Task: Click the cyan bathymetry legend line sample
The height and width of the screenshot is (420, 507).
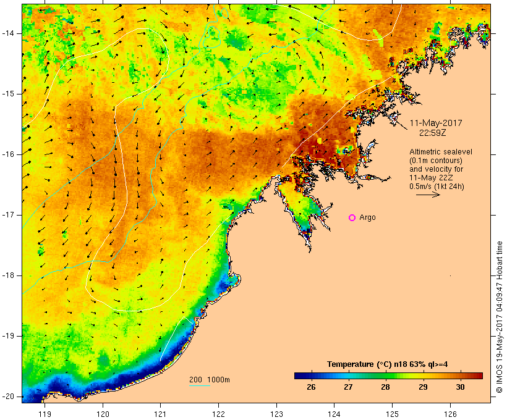Action: pyautogui.click(x=200, y=385)
